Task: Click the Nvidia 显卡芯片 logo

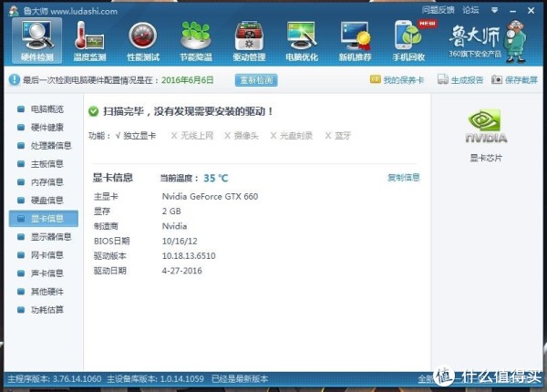Action: pos(486,126)
